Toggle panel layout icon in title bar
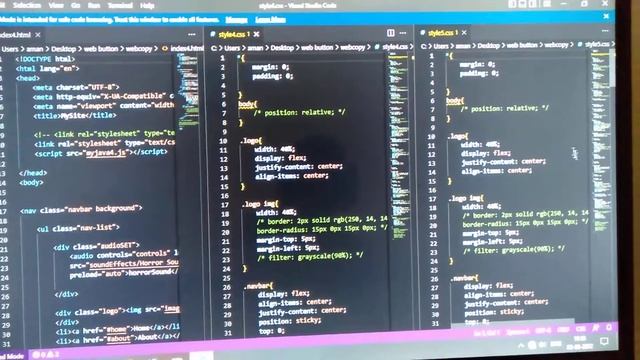Image resolution: width=640 pixels, height=360 pixels. click(x=522, y=4)
